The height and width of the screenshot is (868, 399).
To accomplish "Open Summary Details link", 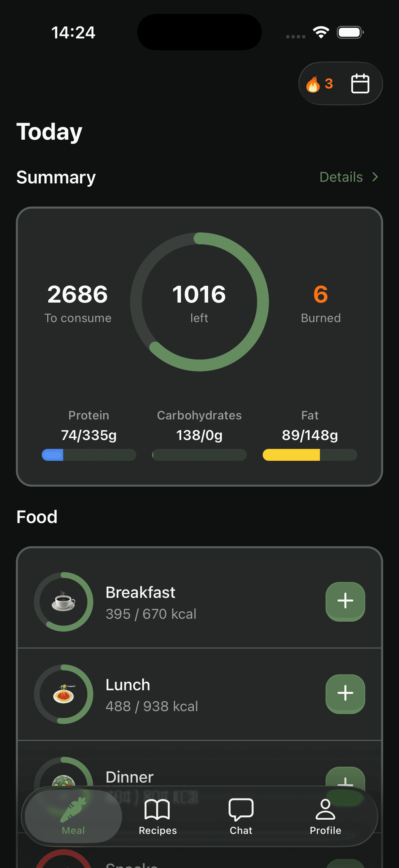I will [x=341, y=177].
